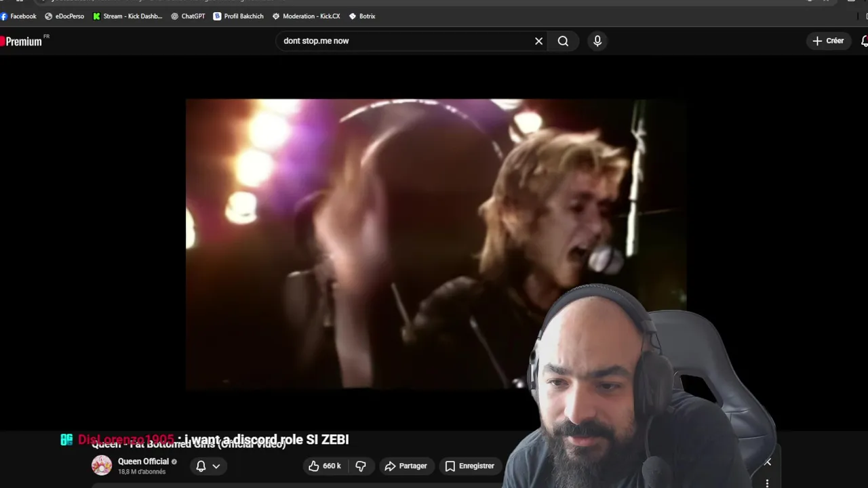
Task: Open the Moderation - Kick.CX bookmark
Action: [306, 16]
